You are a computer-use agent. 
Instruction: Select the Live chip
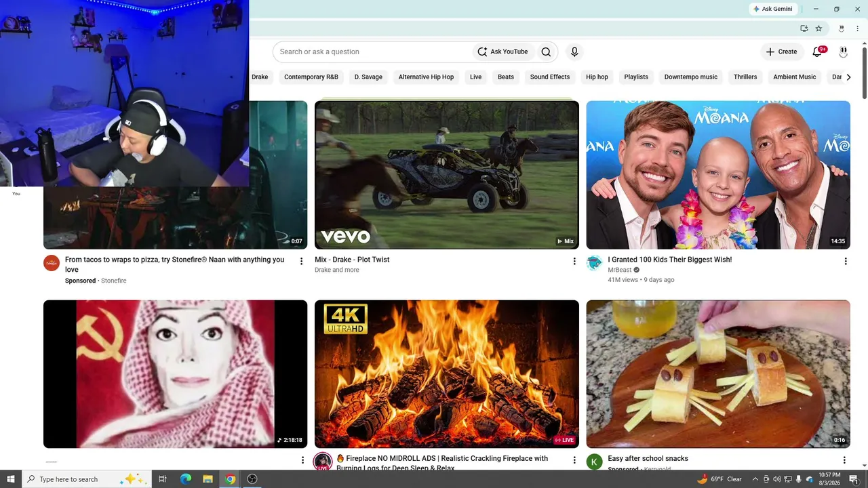[x=476, y=77]
